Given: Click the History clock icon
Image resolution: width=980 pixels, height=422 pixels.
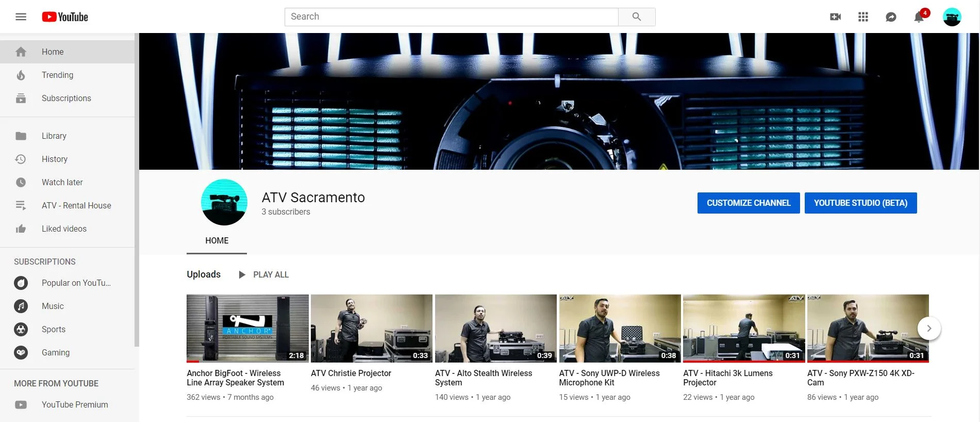Looking at the screenshot, I should pos(21,159).
